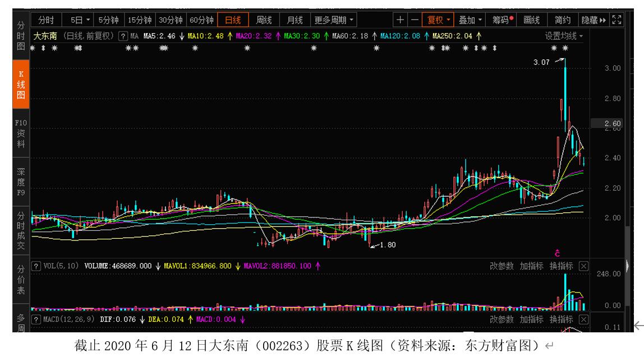Click the zoom out minus icon
This screenshot has height=357, width=644.
415,20
